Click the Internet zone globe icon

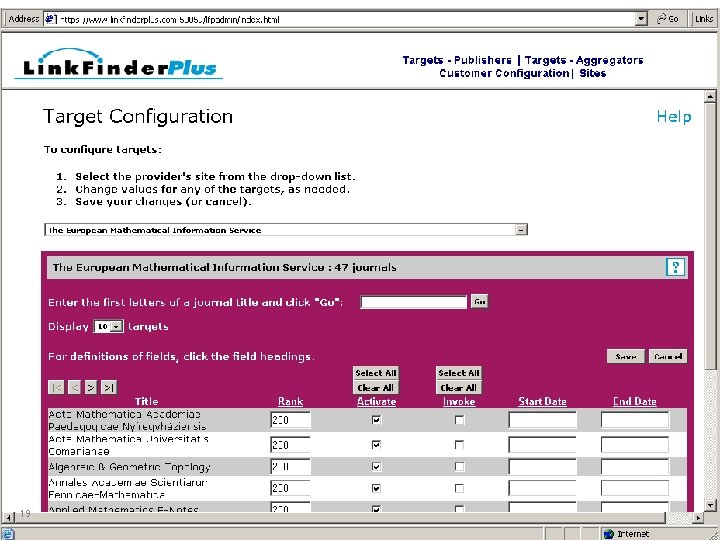coord(609,534)
